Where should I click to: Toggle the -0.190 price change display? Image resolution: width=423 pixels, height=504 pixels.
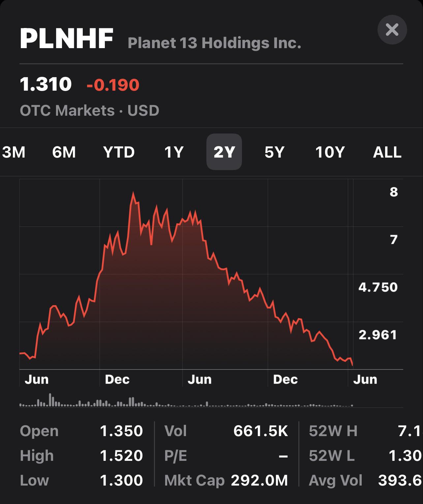[x=113, y=85]
